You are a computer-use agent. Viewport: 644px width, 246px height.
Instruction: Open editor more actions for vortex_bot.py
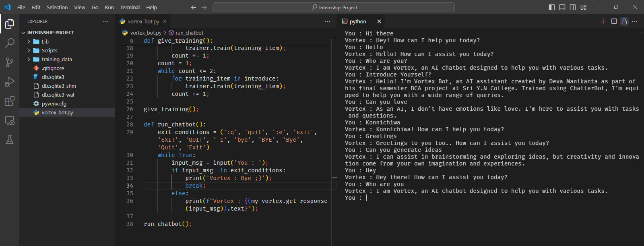coord(328,21)
